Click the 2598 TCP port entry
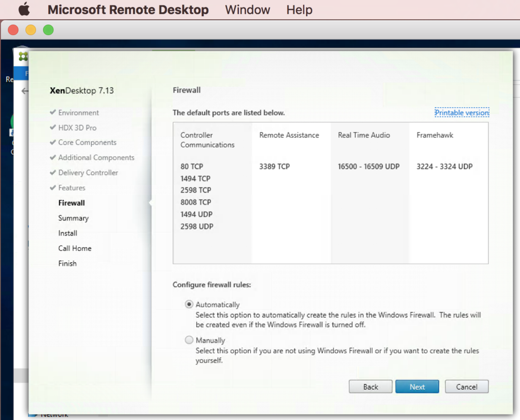The height and width of the screenshot is (420, 520). 196,190
